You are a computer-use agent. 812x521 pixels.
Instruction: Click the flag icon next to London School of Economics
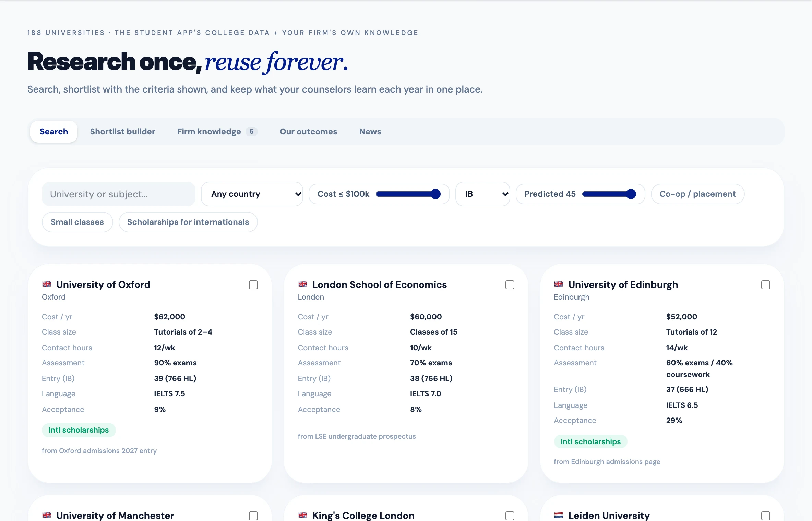click(x=303, y=284)
